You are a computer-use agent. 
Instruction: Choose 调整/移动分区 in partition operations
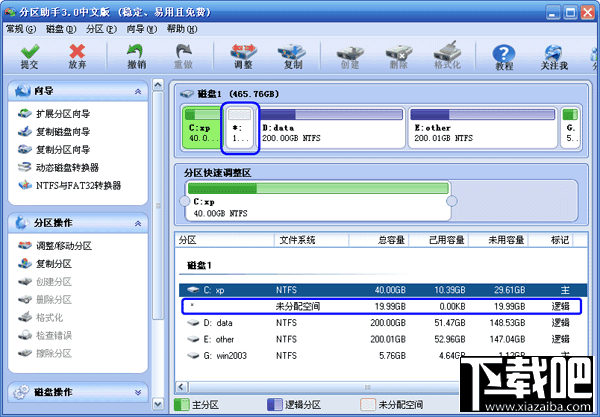click(x=55, y=246)
